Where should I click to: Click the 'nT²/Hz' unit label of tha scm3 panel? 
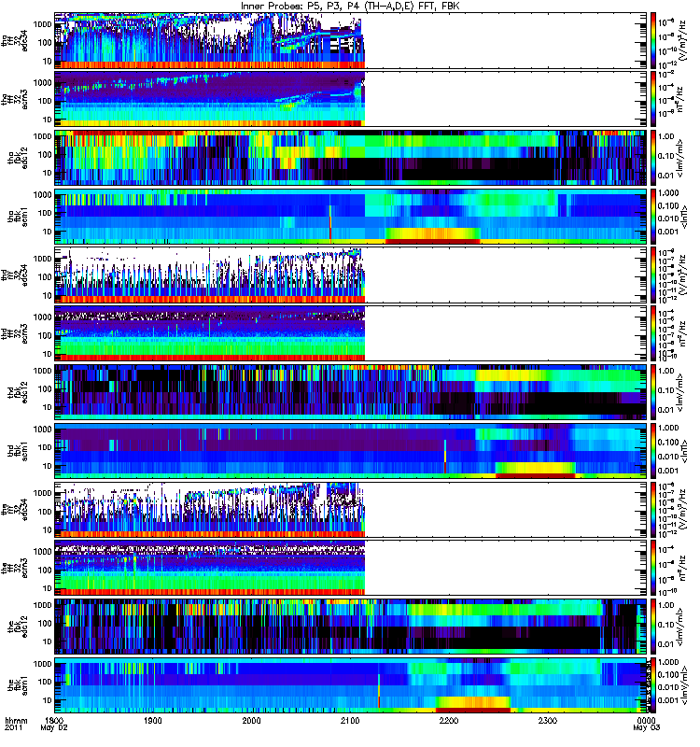click(x=680, y=99)
